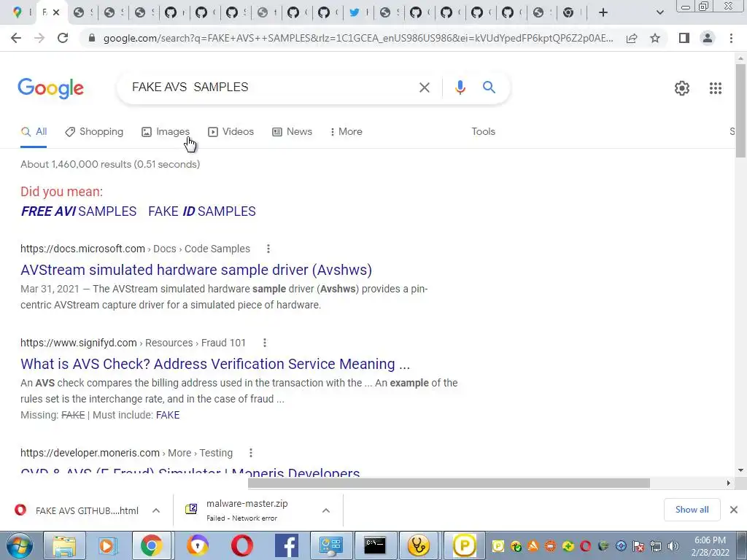
Task: Click Must include FAKE link
Action: coord(168,415)
